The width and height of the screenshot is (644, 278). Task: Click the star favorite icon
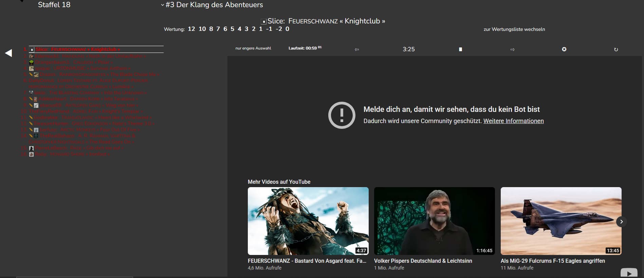point(564,49)
